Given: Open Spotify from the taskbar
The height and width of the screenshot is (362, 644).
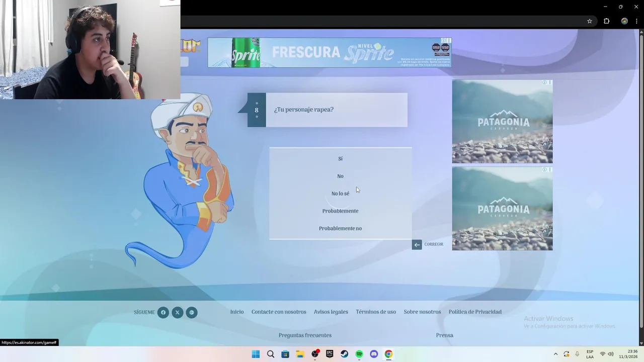Looking at the screenshot, I should tap(359, 354).
